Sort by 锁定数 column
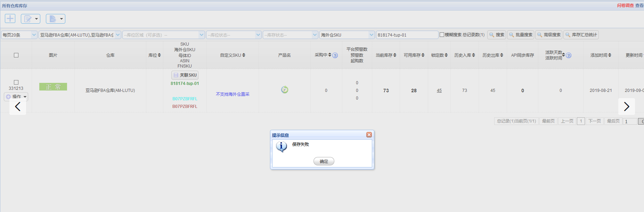644x212 pixels. point(440,55)
